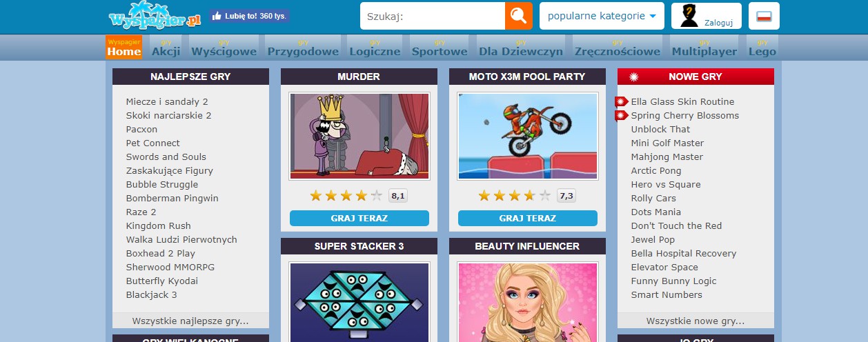868x342 pixels.
Task: Switch to the Wyścigowe games category
Action: (224, 47)
